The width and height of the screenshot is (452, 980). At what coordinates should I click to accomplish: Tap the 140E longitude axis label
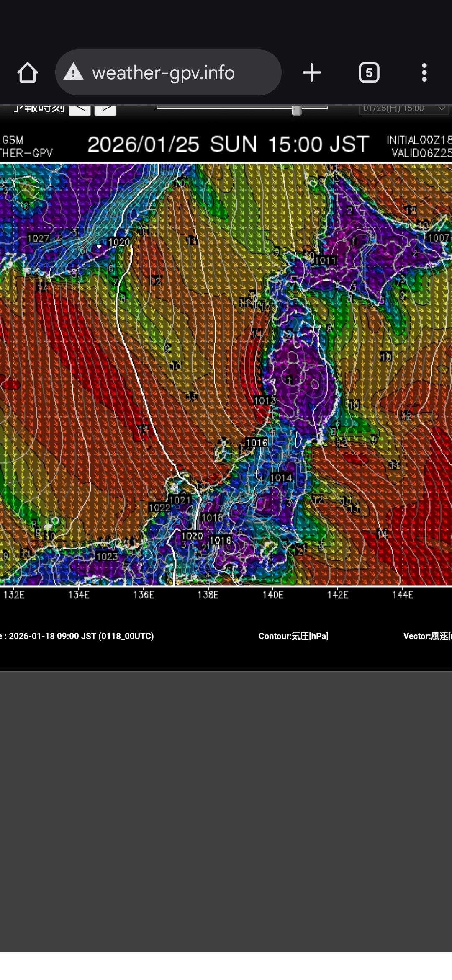pyautogui.click(x=273, y=595)
